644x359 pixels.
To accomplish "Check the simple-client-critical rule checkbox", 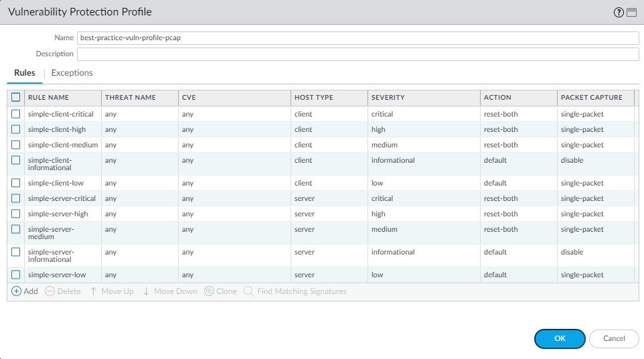I will point(16,114).
